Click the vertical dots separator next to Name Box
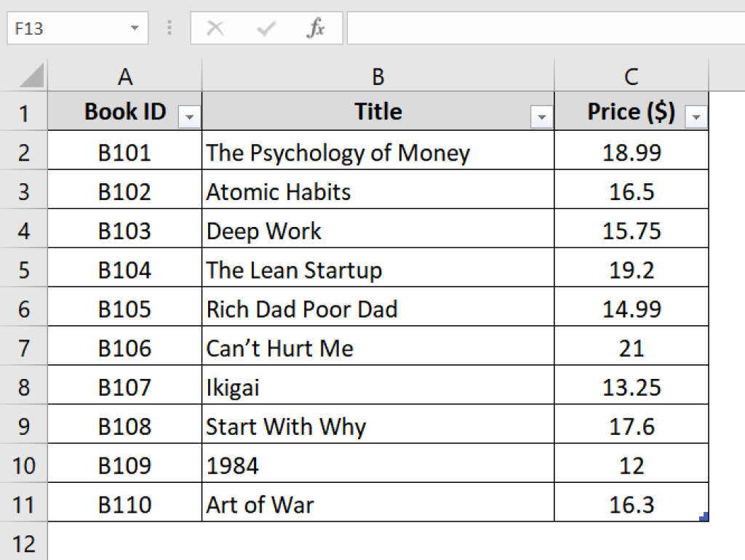Viewport: 745px width, 560px height. click(169, 28)
